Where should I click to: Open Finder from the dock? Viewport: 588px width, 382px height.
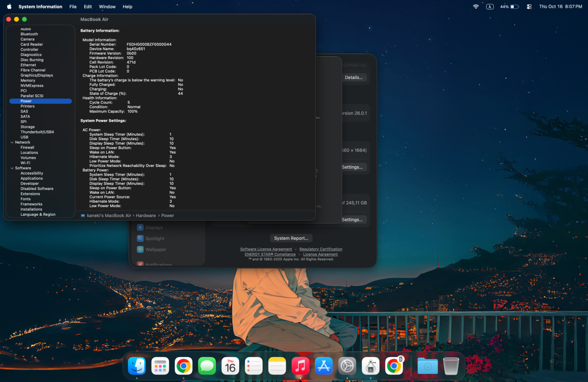[137, 366]
